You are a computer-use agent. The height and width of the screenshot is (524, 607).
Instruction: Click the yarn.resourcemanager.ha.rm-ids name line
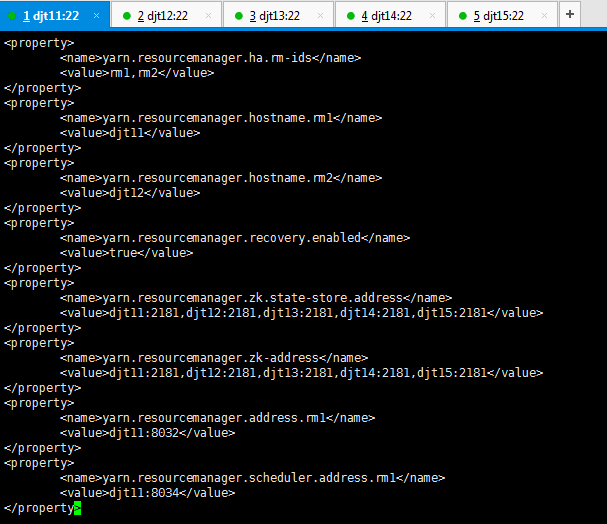(x=211, y=58)
